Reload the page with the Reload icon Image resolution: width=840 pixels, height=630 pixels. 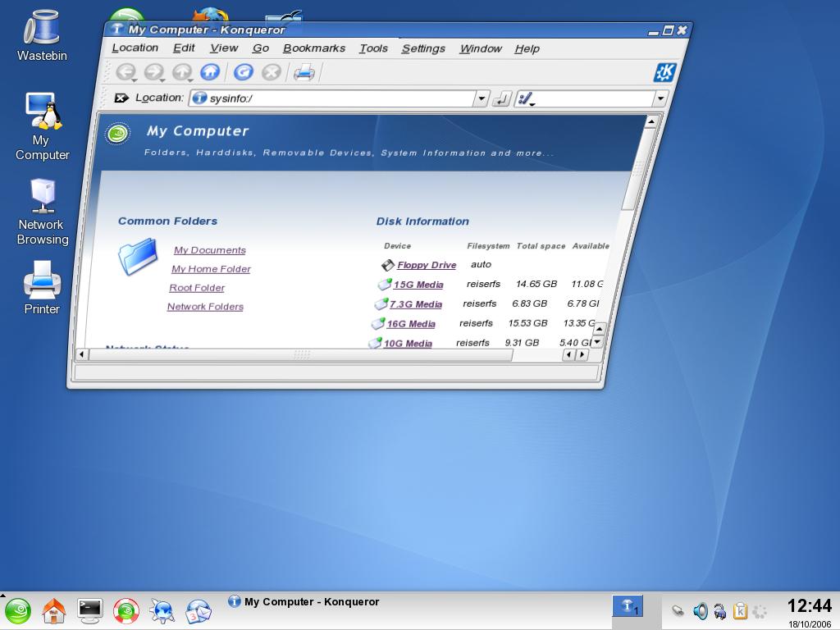[x=243, y=72]
